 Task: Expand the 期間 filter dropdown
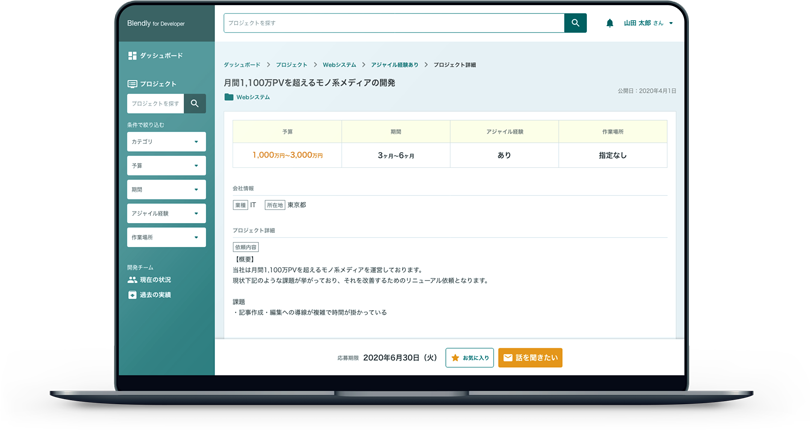tap(166, 189)
